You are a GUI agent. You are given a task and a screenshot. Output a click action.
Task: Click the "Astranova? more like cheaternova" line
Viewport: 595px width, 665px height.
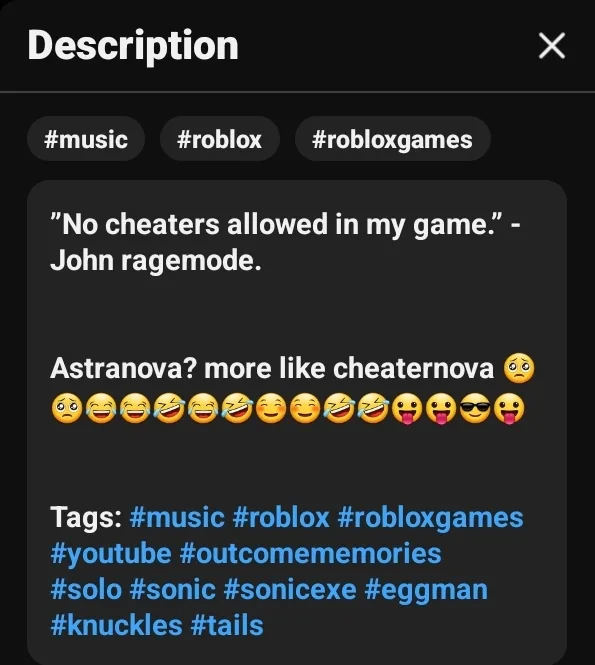click(272, 368)
